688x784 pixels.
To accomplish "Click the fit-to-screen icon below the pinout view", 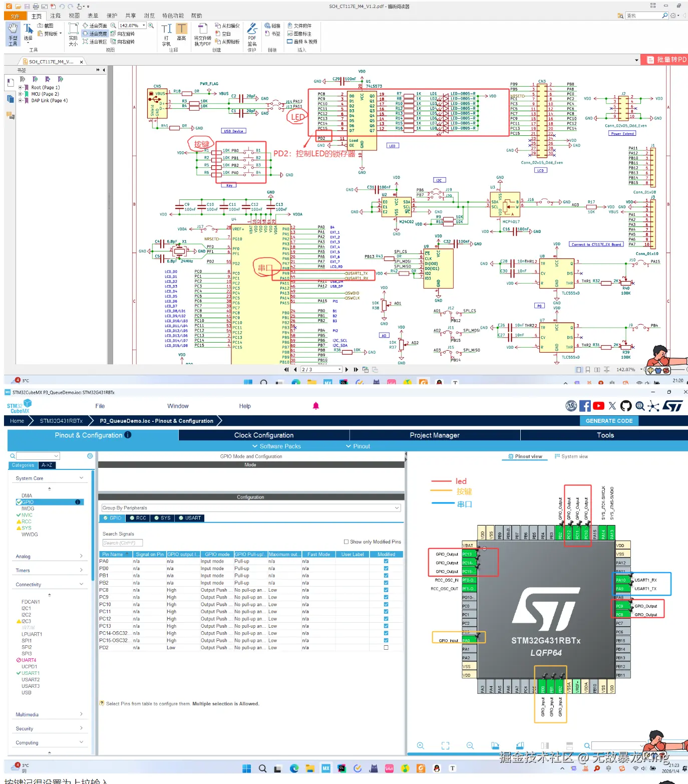I will click(x=445, y=745).
